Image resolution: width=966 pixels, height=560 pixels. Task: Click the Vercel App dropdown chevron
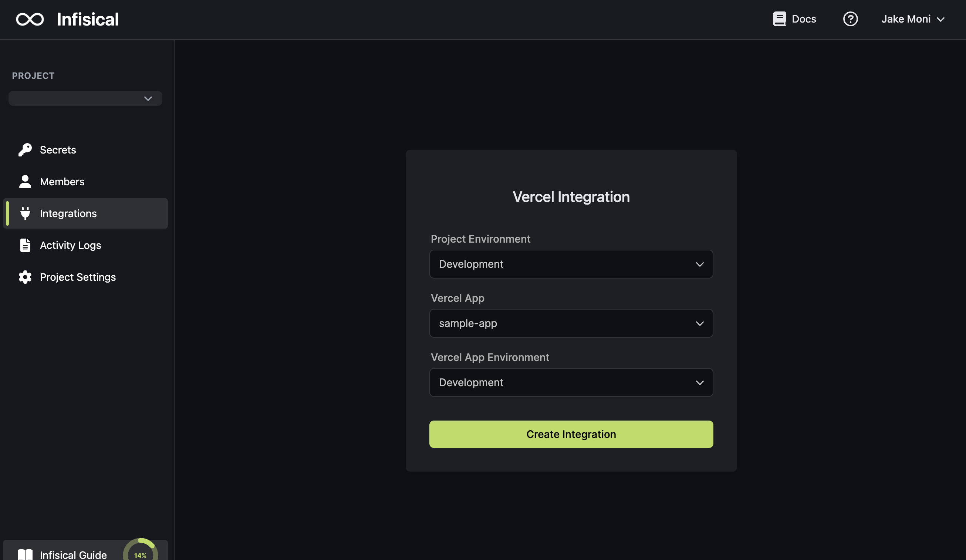[700, 324]
